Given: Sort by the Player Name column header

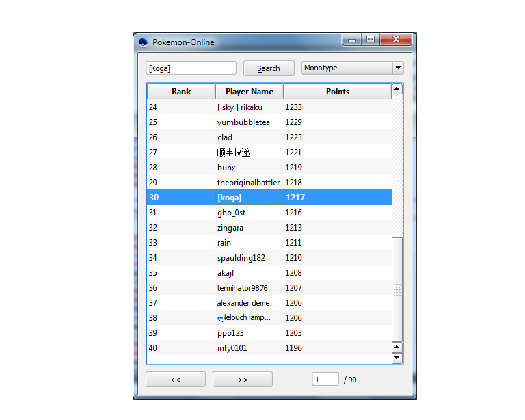Looking at the screenshot, I should 250,92.
